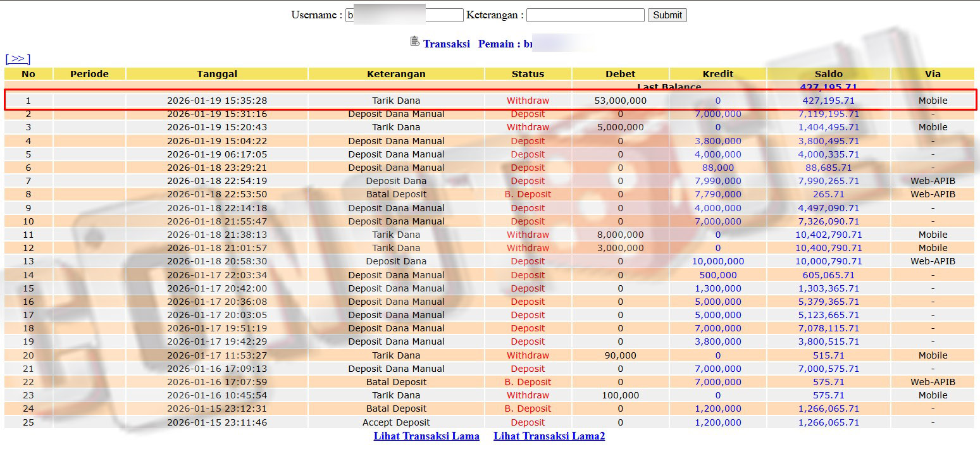Select the Accept Deposit entry in row 25

coord(396,422)
